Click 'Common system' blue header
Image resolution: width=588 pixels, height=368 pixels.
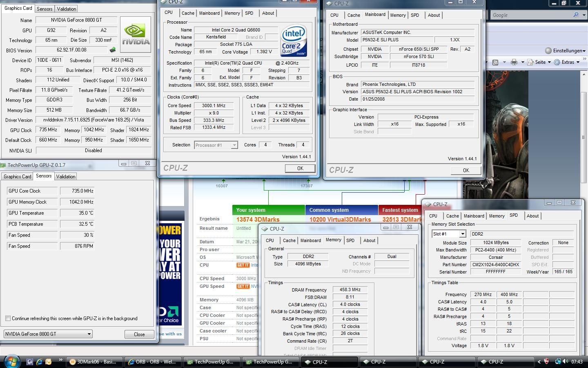pos(341,210)
